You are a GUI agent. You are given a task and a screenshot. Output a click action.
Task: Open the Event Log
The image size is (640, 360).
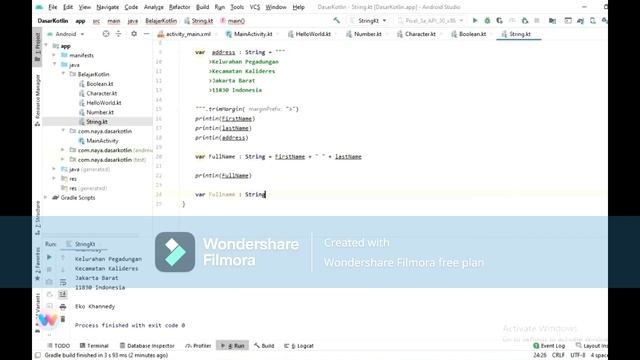tap(549, 346)
